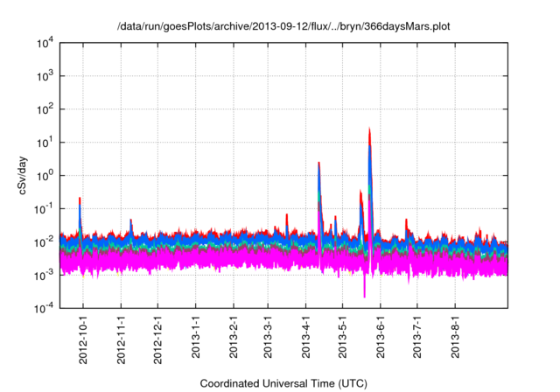Click the Coordinated Universal Time axis label

[x=283, y=384]
